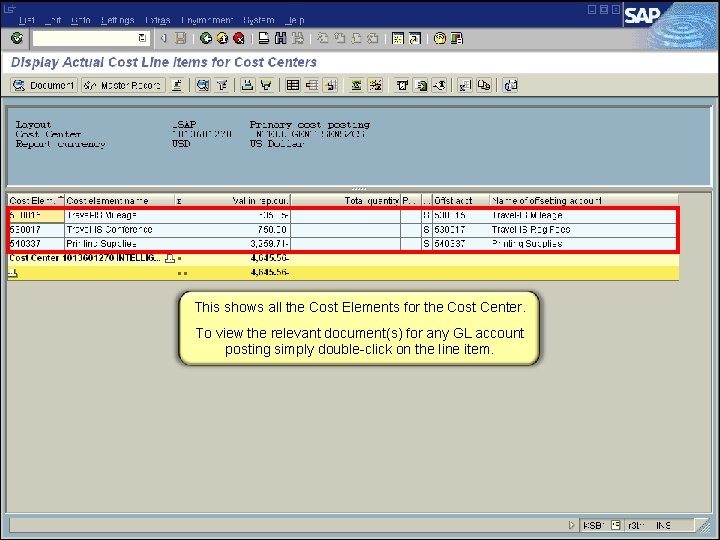Click the Name of offsetting account header

tap(584, 201)
